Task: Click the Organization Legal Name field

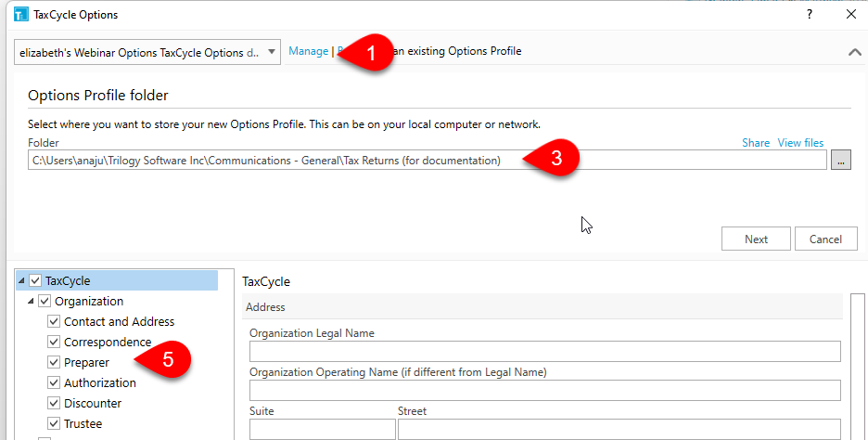Action: (544, 351)
